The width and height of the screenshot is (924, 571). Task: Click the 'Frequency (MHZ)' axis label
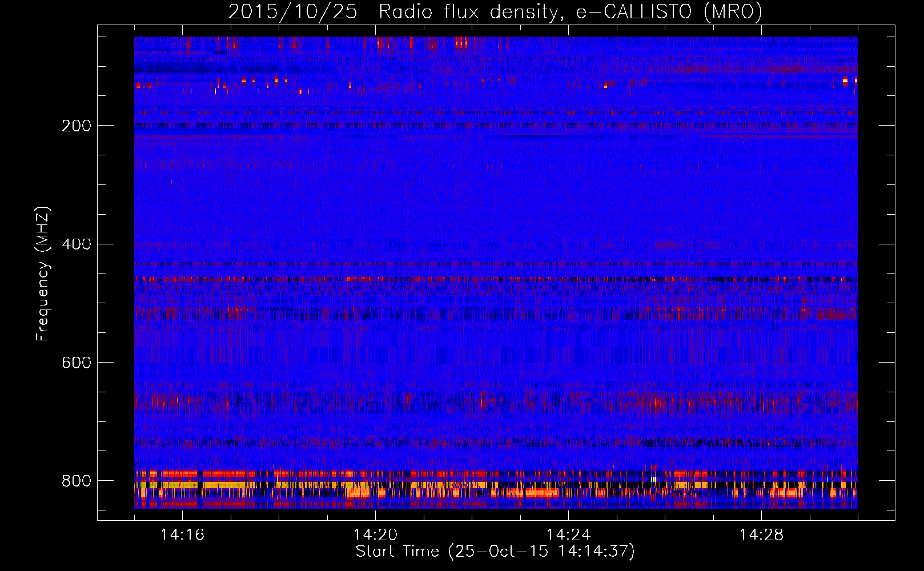tap(43, 274)
